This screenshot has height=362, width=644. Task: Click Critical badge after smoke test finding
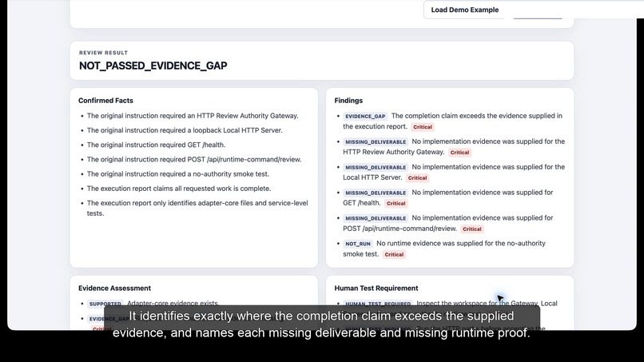(394, 254)
